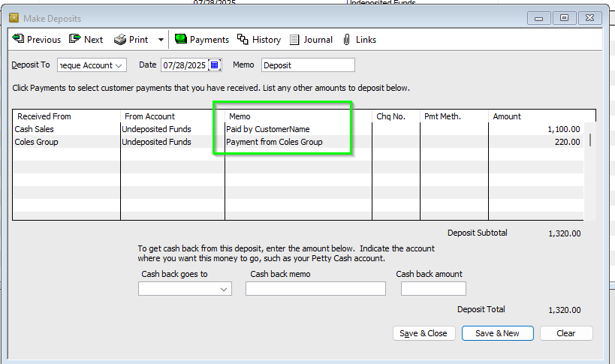
Task: Close the Make Deposits window
Action: pos(590,18)
